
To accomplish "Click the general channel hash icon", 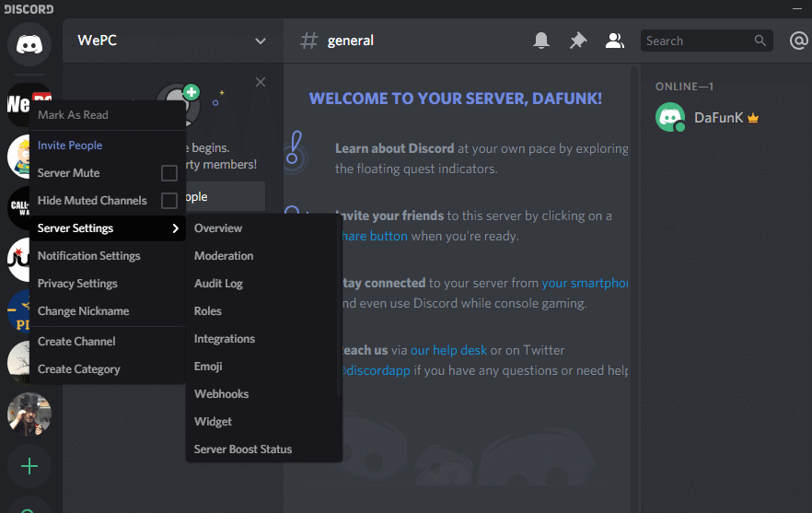I will [309, 41].
